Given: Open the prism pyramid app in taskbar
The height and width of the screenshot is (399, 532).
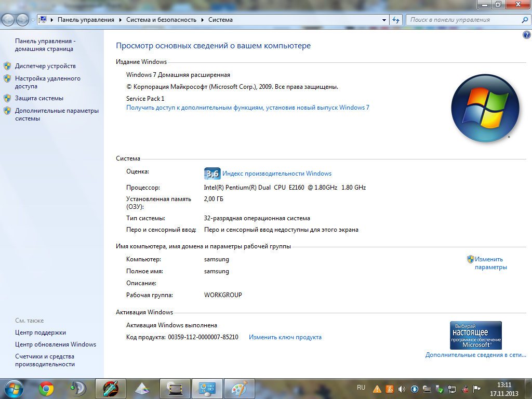Looking at the screenshot, I should (142, 389).
